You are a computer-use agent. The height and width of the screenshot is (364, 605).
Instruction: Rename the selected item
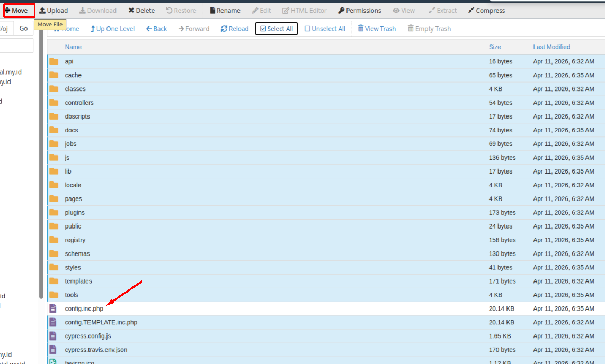pyautogui.click(x=225, y=11)
